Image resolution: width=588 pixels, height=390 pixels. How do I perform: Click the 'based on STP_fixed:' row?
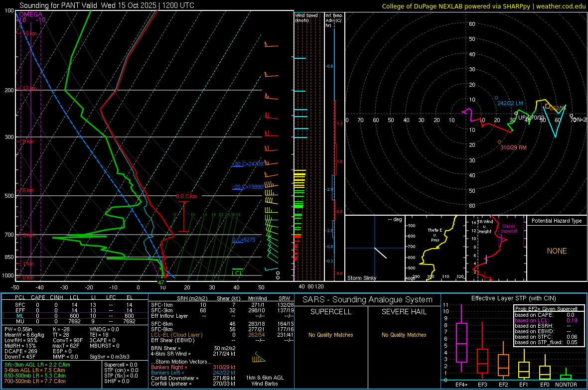coord(546,342)
